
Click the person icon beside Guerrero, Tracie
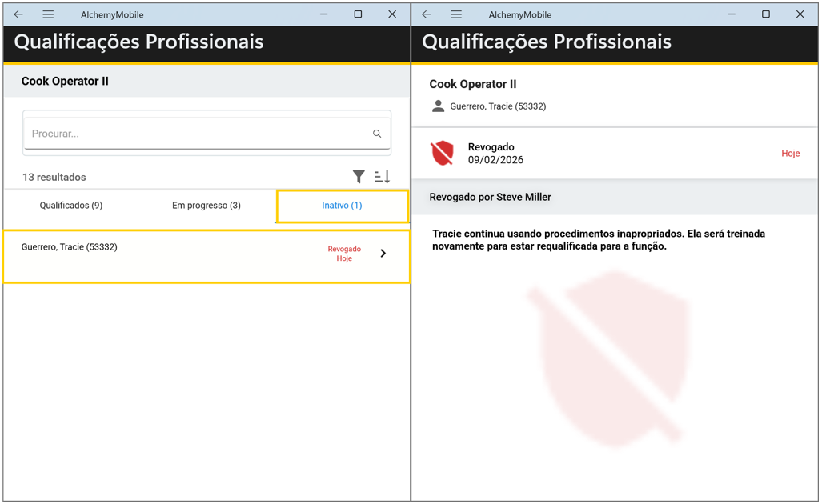point(438,106)
